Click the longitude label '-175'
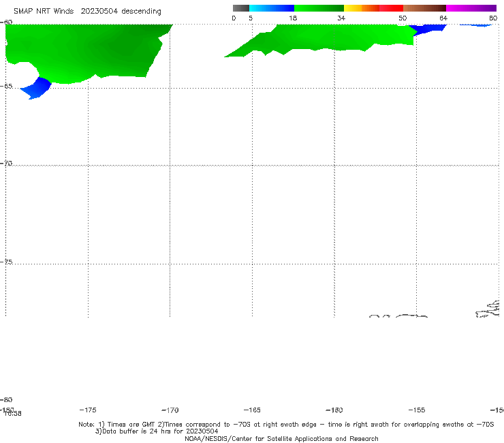This screenshot has height=443, width=504. 88,410
